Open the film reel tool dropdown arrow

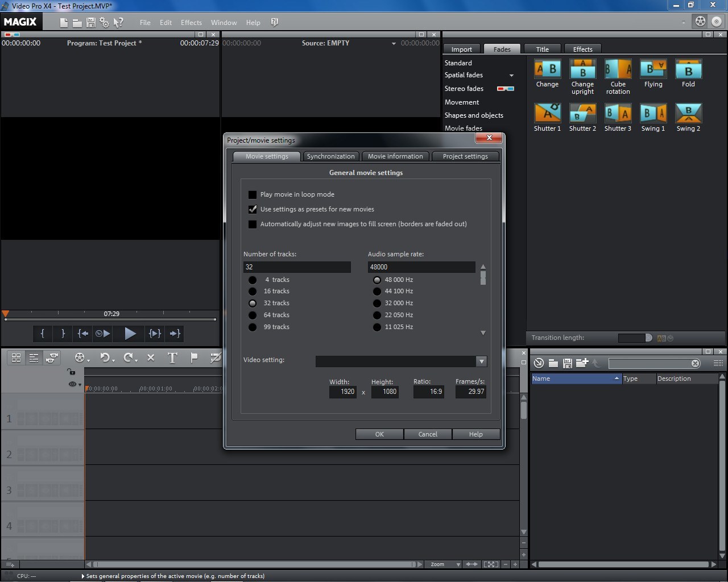89,360
